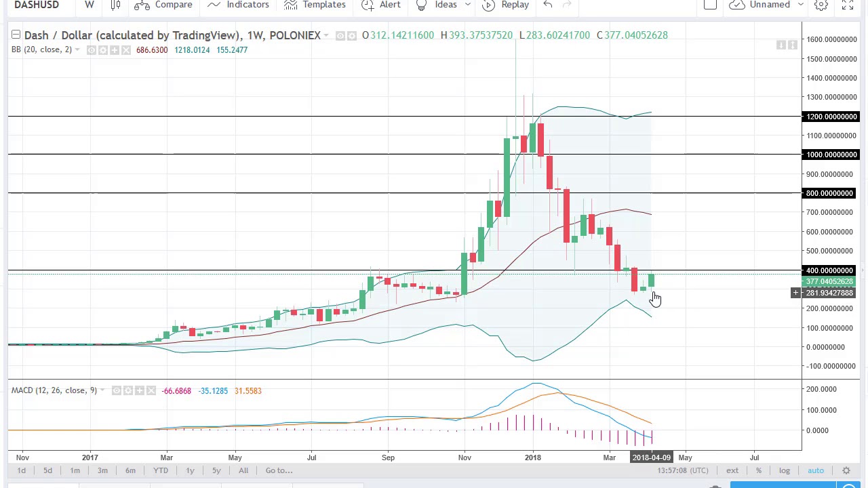Remove the Bollinger Bands indicator

tap(126, 50)
